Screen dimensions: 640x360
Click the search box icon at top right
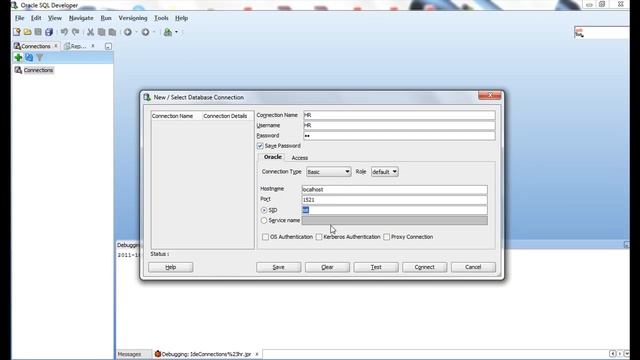(x=579, y=33)
